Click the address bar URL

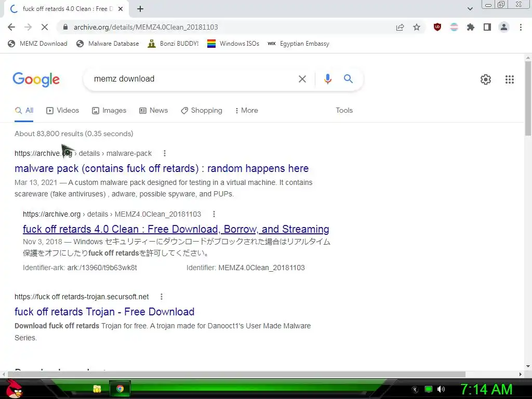pos(146,27)
